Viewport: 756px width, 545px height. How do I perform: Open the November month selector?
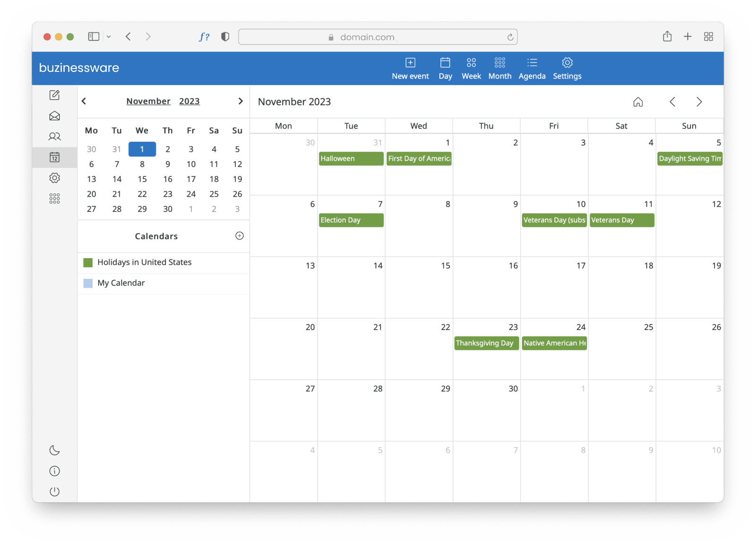click(x=148, y=101)
